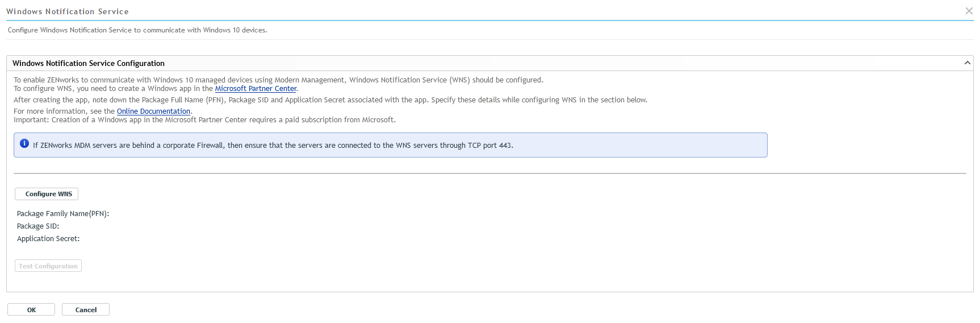Viewport: 980px width, 323px height.
Task: Open the Online Documentation link
Action: (153, 111)
